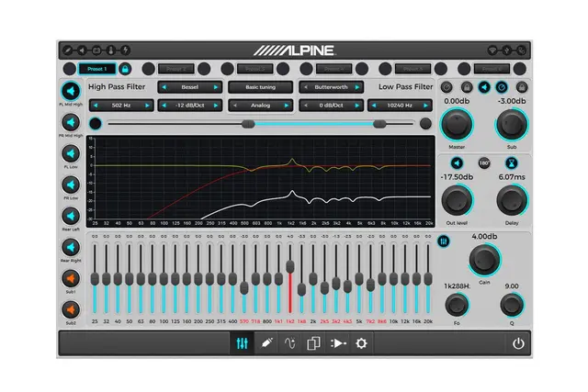The image size is (588, 392).
Task: Click the pencil icon in the top status bar
Action: 68,50
